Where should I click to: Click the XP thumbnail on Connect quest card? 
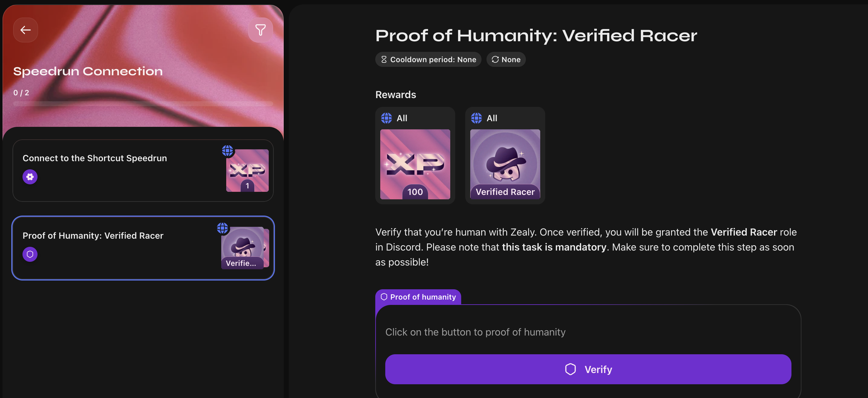[247, 171]
